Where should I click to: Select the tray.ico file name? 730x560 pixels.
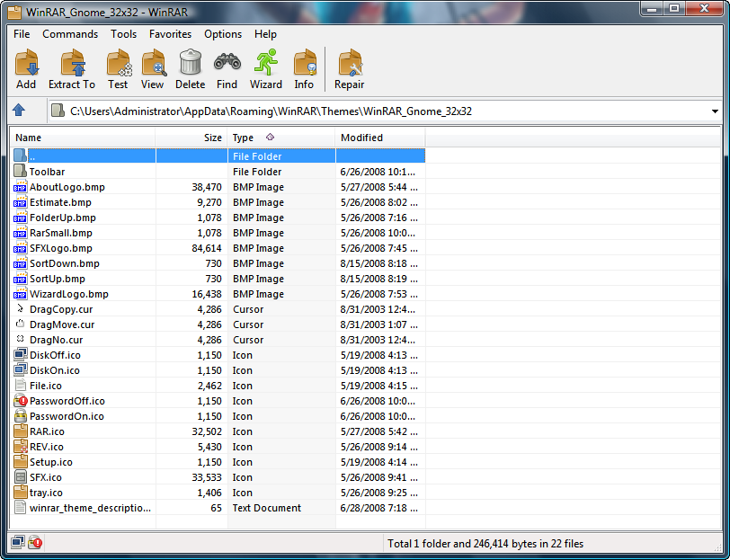coord(46,493)
